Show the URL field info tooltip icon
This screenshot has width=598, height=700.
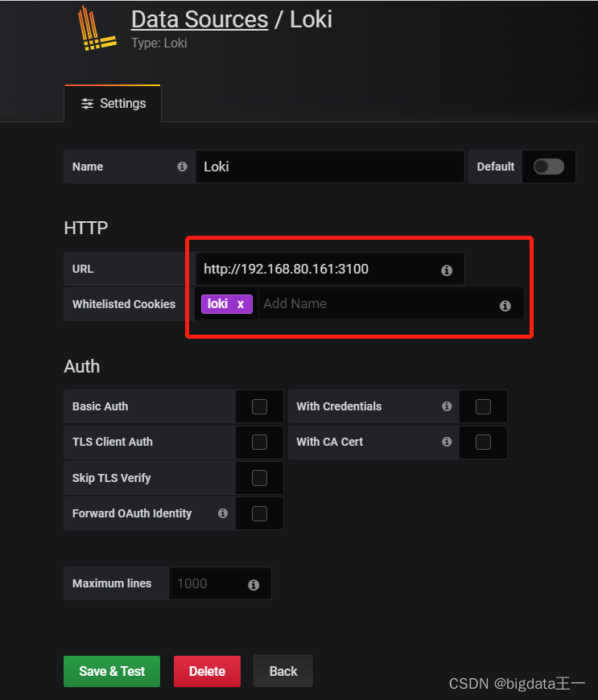pyautogui.click(x=447, y=270)
